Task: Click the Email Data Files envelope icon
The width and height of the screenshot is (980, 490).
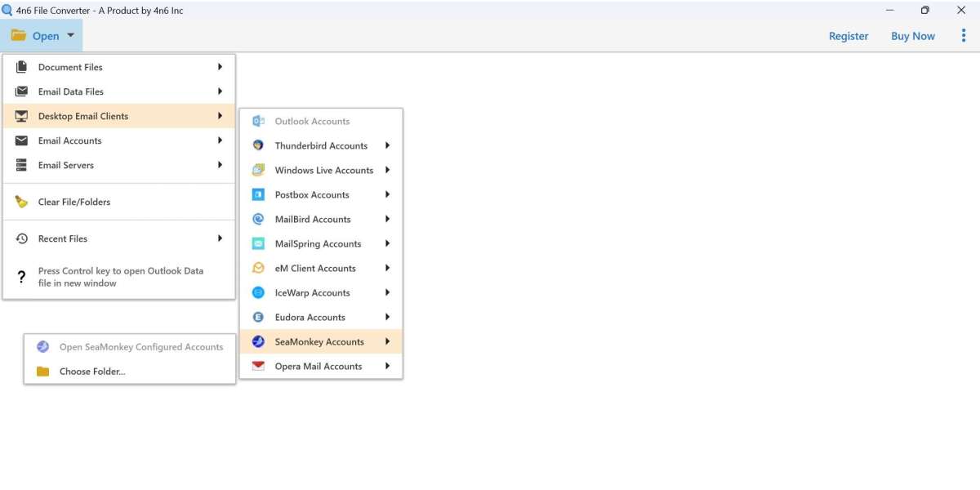Action: click(x=21, y=91)
